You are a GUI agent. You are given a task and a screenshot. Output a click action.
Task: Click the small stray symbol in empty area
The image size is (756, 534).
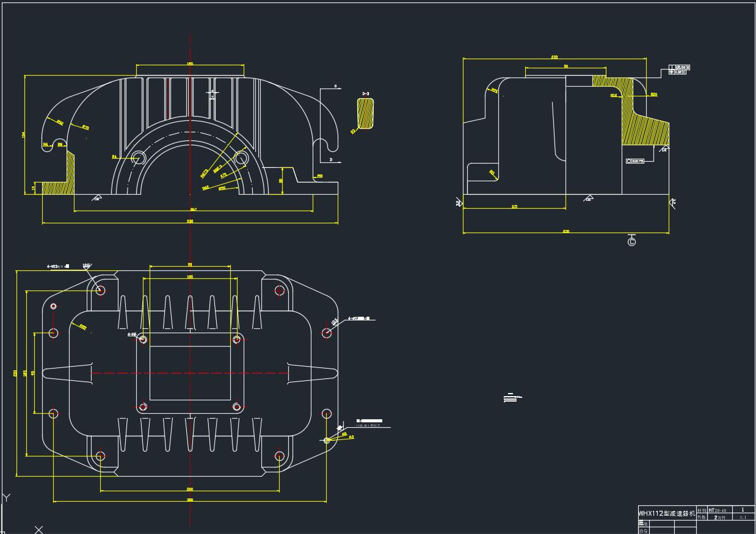click(x=512, y=398)
